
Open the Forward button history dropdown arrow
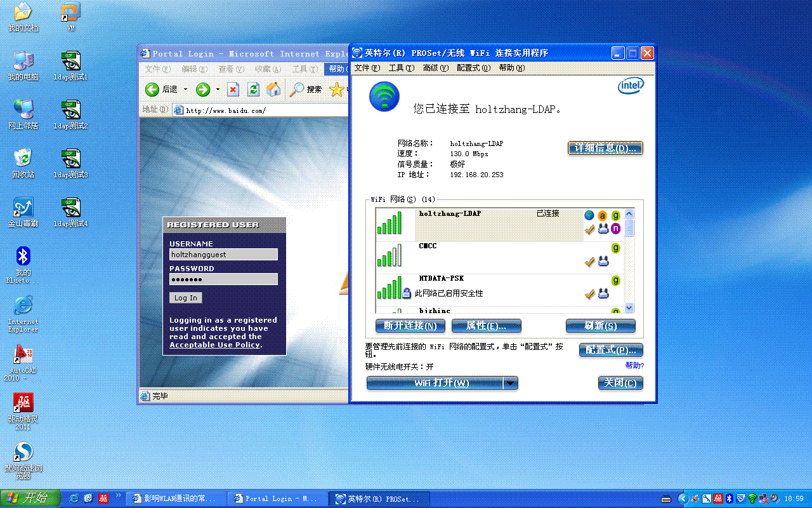[218, 90]
